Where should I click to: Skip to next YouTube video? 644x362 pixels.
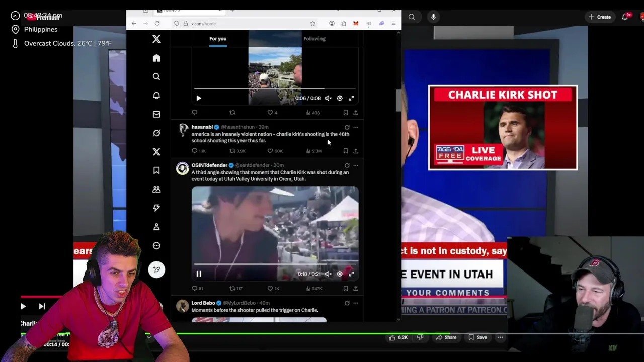42,306
